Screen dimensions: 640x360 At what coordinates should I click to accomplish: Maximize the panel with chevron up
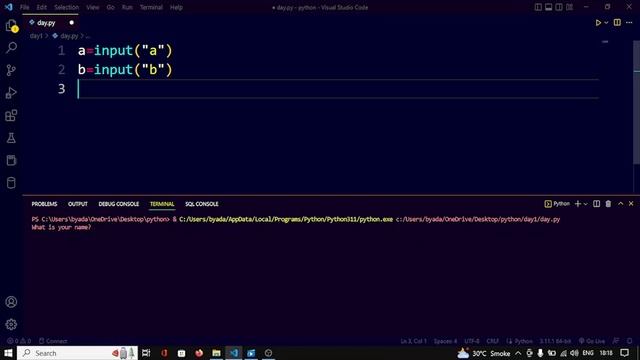click(x=620, y=204)
